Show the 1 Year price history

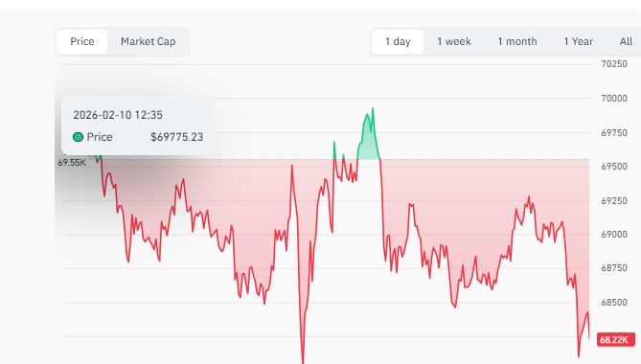tap(578, 41)
